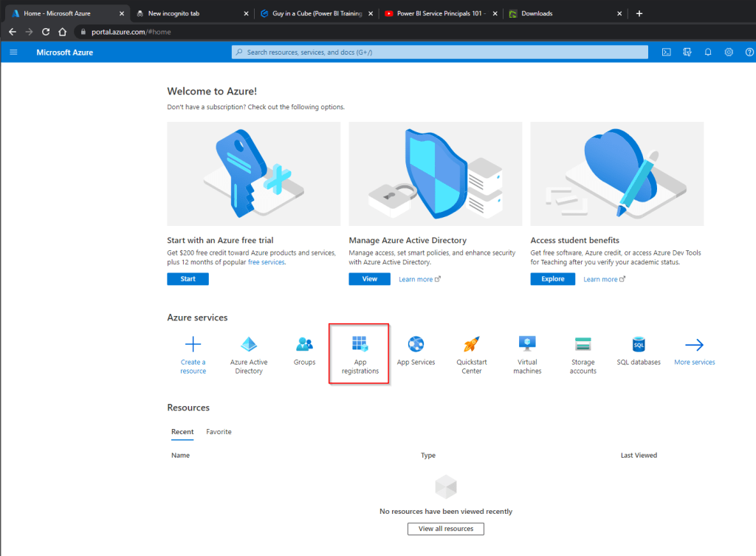Open the notifications bell

click(708, 52)
